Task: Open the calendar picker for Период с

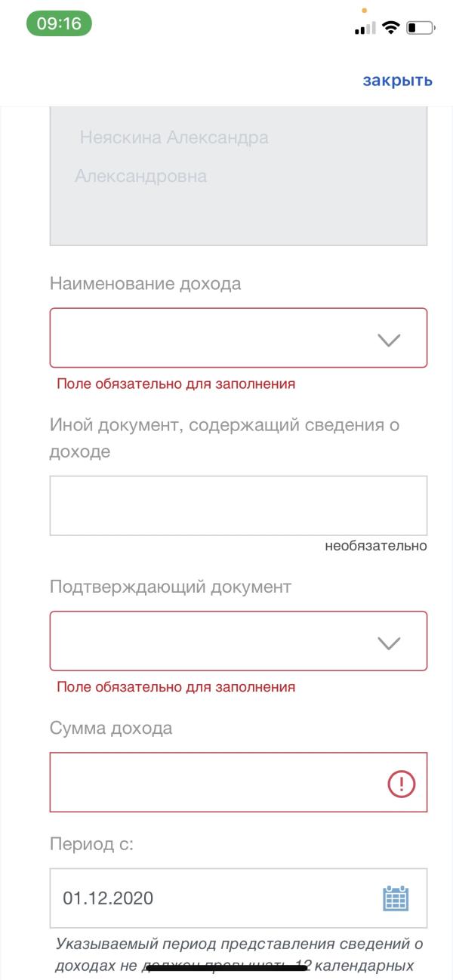Action: [x=396, y=898]
